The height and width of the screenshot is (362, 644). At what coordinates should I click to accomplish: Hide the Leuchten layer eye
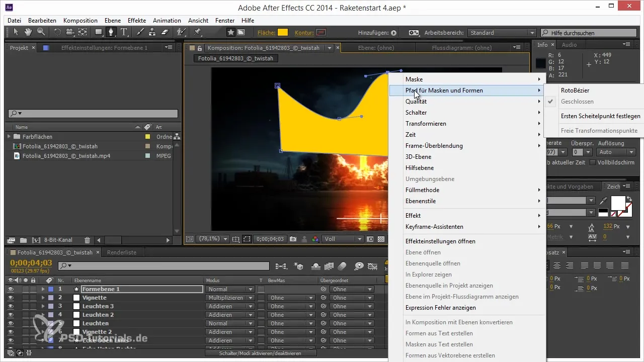(x=11, y=323)
